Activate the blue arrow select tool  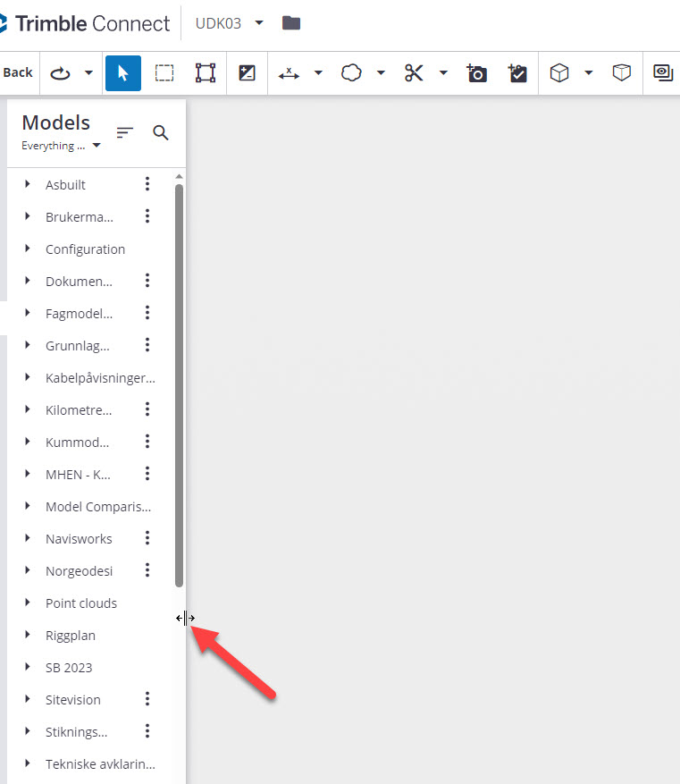(x=123, y=73)
